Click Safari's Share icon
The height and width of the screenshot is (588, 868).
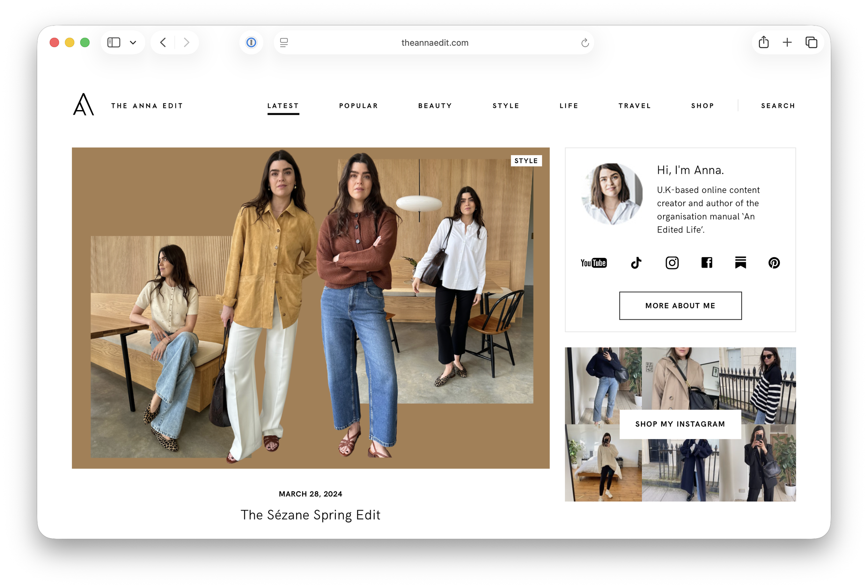click(763, 43)
